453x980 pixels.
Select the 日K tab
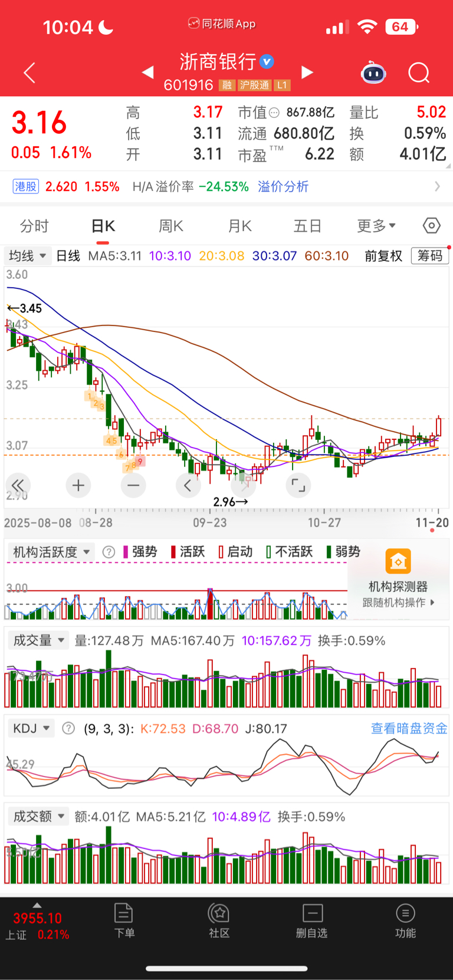coord(103,226)
